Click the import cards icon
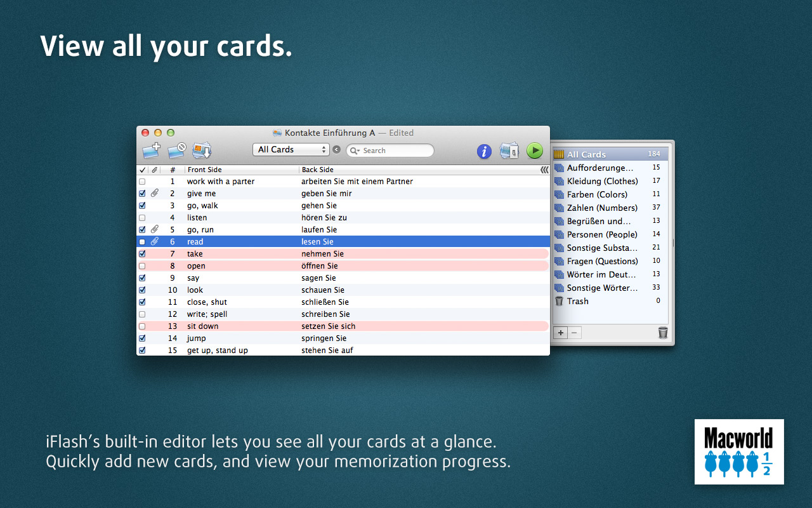Viewport: 812px width, 508px height. (x=202, y=151)
